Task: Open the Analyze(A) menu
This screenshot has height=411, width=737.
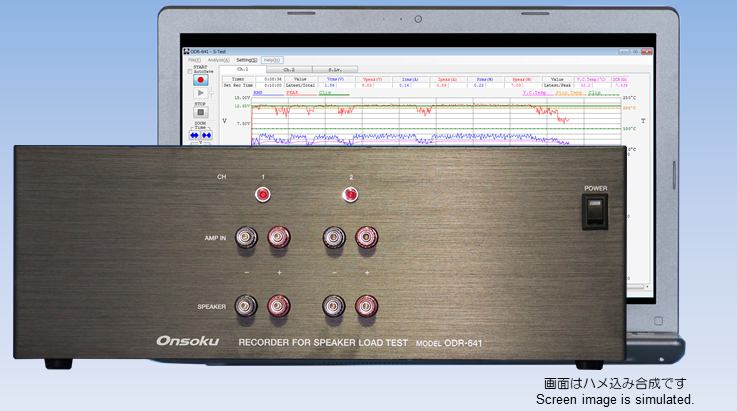Action: pyautogui.click(x=219, y=60)
